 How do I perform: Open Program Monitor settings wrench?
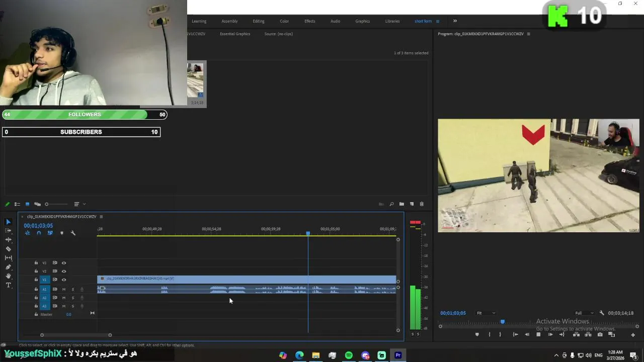click(602, 313)
